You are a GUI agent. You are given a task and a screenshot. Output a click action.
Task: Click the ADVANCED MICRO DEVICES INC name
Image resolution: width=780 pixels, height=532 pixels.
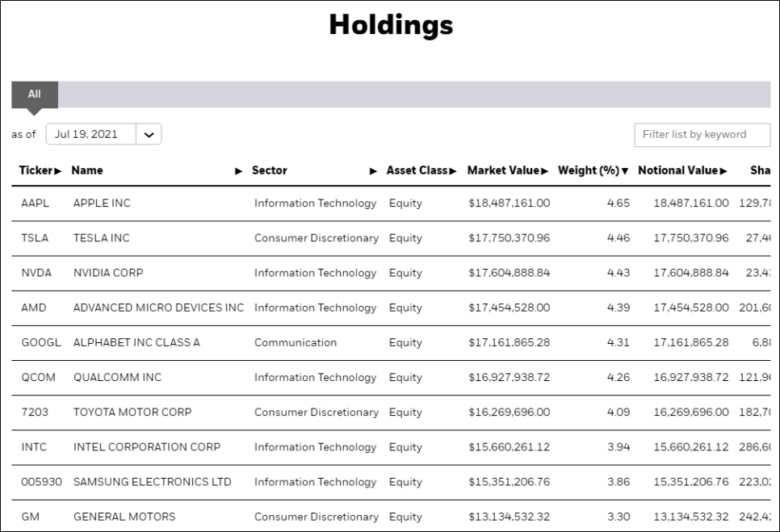tap(158, 308)
